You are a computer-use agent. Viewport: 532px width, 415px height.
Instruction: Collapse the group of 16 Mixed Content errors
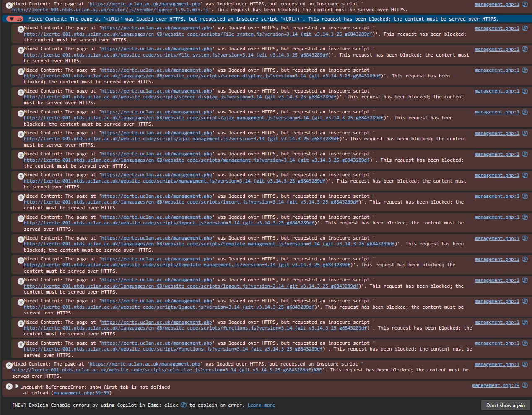click(12, 19)
